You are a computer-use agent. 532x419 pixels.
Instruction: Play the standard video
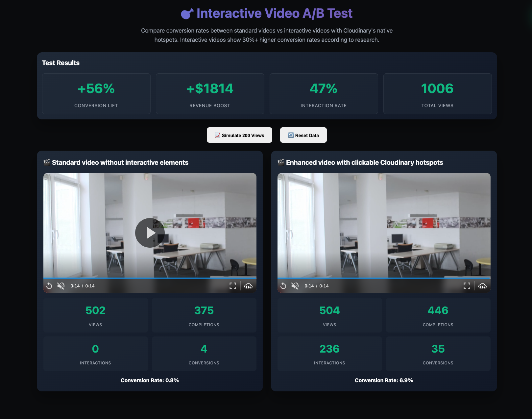150,233
